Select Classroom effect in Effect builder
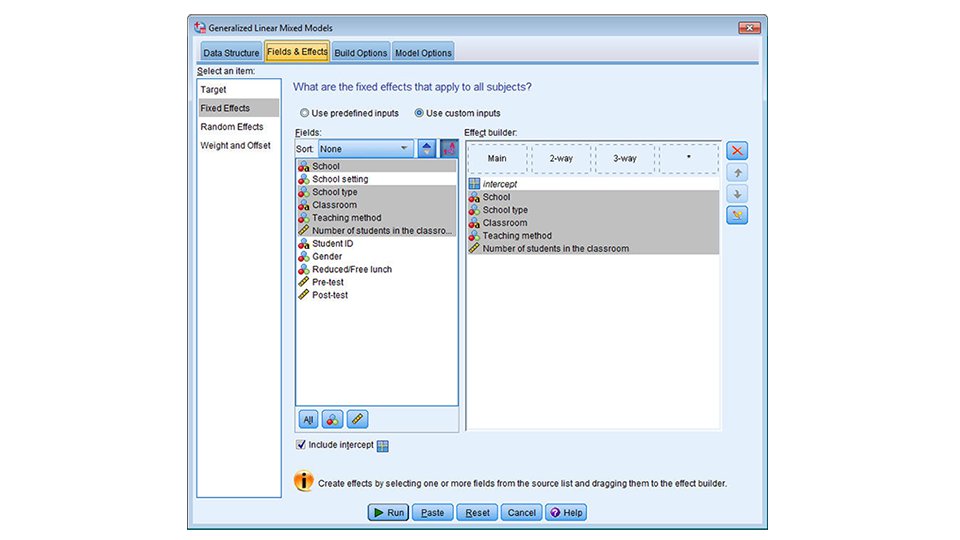960x540 pixels. 593,223
